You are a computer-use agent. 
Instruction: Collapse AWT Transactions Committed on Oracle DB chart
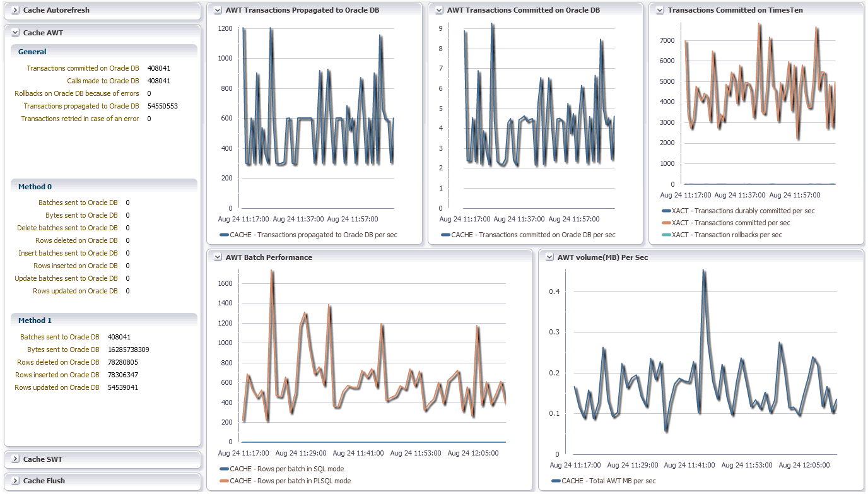[439, 10]
